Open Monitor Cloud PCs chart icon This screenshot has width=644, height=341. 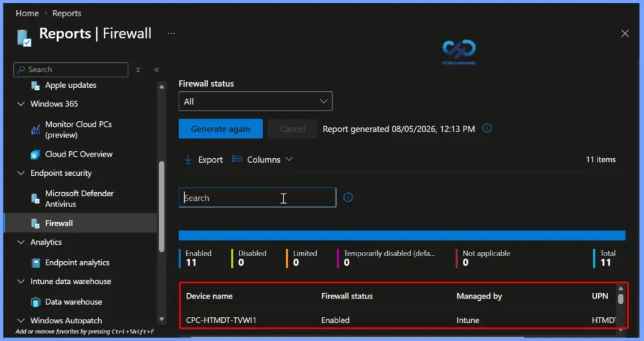click(x=36, y=129)
